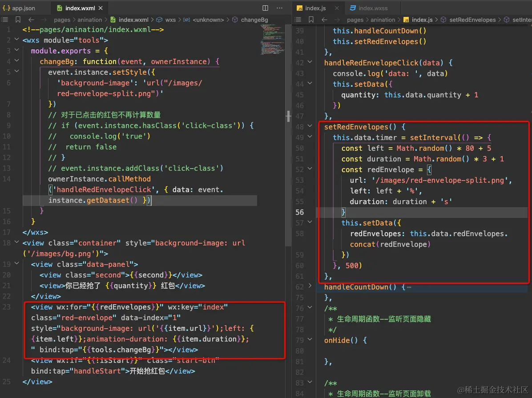The height and width of the screenshot is (398, 532).
Task: Click the bookmark icon in right editor
Action: (311, 20)
